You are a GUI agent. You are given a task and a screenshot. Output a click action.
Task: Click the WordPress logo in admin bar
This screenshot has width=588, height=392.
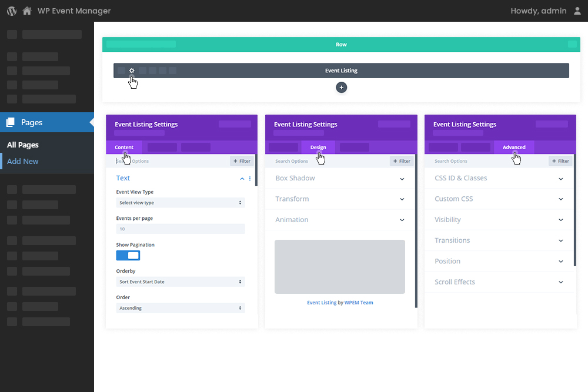pos(11,10)
